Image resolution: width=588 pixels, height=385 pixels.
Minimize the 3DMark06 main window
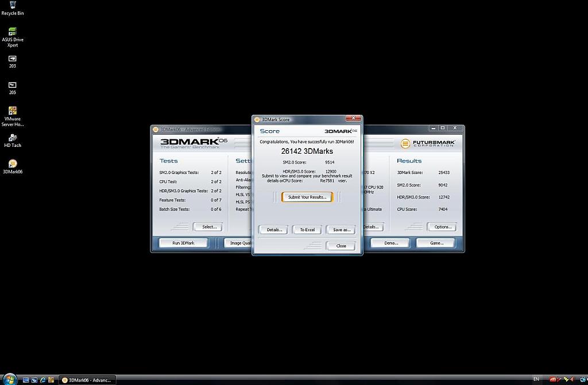433,128
